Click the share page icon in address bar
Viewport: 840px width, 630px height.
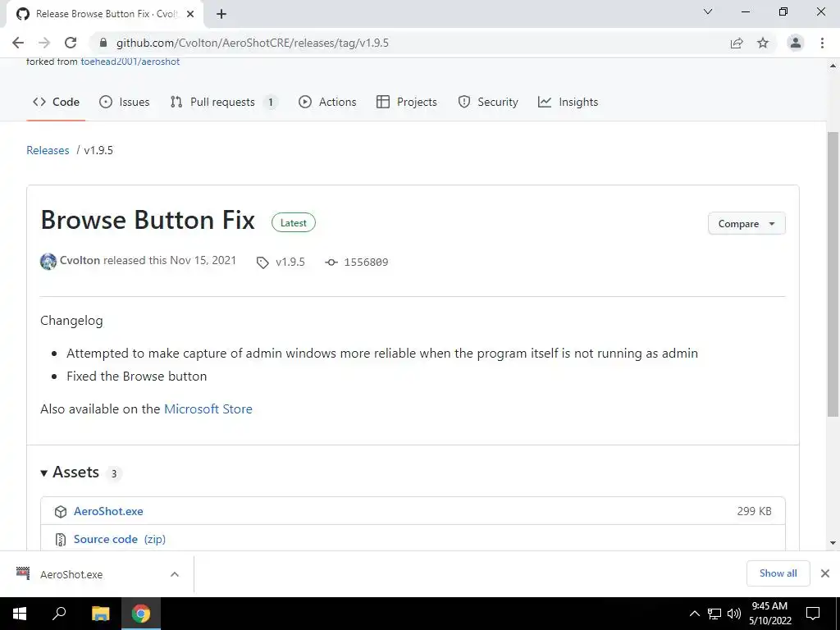coord(737,43)
